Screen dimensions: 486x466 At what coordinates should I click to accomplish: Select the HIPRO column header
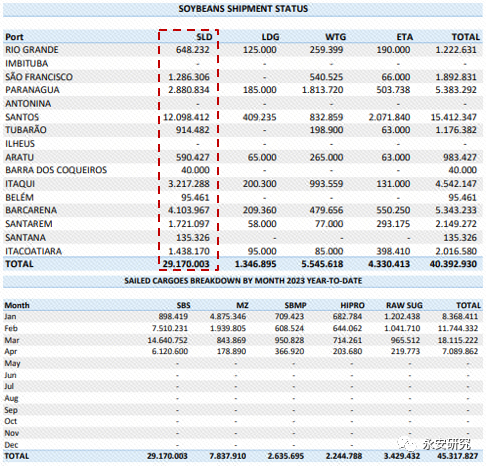pos(352,305)
